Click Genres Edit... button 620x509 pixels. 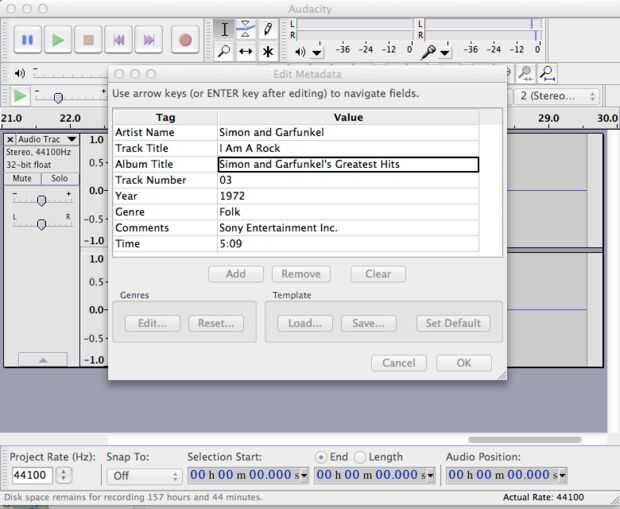(x=153, y=323)
